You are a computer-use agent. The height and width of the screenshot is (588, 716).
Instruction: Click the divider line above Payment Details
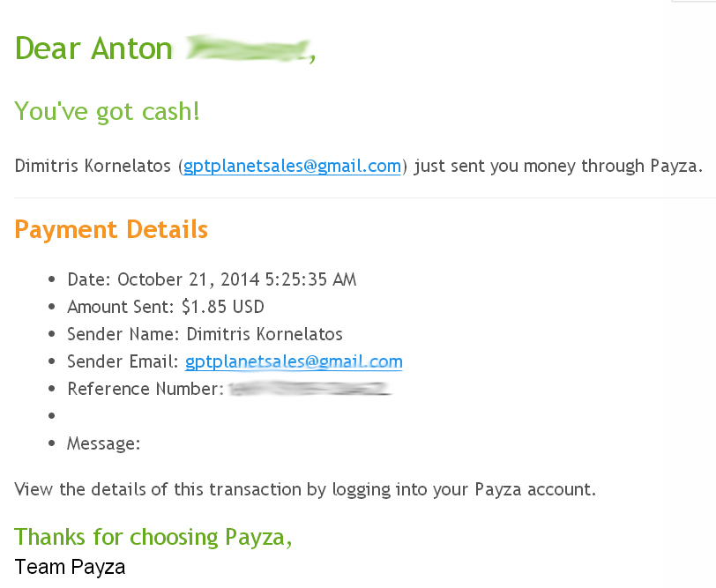point(358,197)
